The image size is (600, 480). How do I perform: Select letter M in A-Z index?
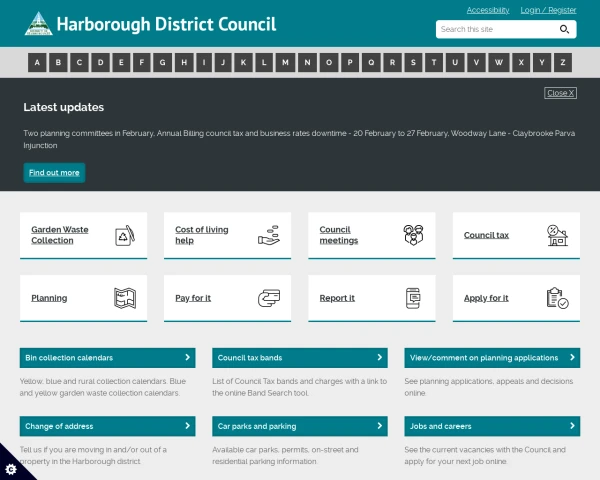(x=285, y=62)
